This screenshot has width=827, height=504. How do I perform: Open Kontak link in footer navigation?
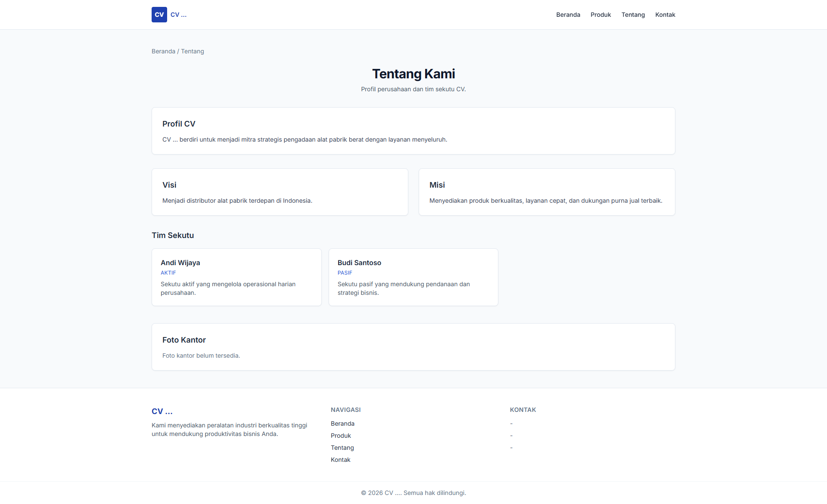pos(340,460)
